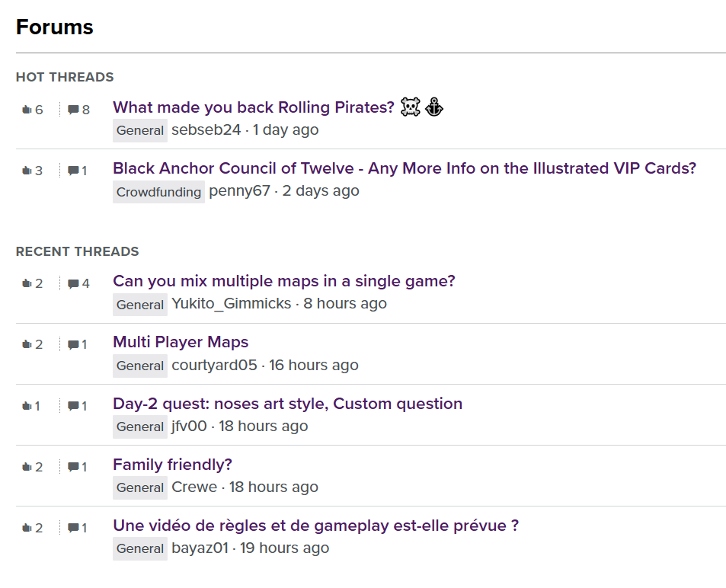Select the Crowdfunding category label
Screen dimensions: 726x588
click(158, 192)
